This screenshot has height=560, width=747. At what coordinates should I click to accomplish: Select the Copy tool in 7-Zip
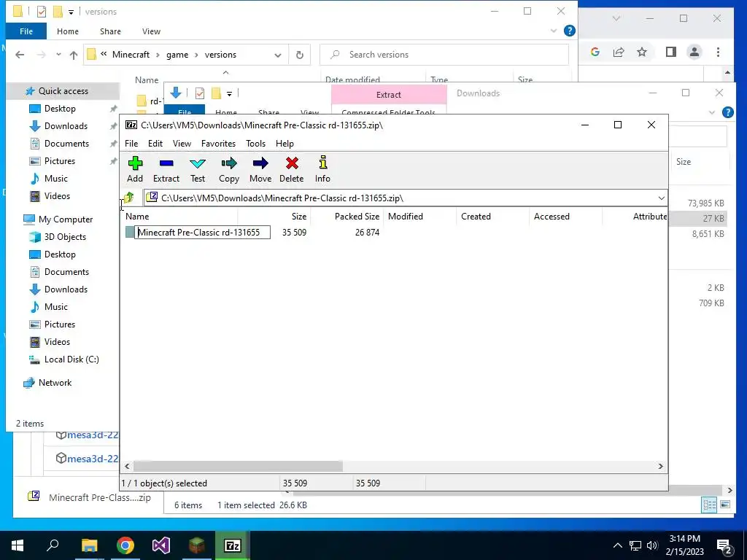pos(228,169)
